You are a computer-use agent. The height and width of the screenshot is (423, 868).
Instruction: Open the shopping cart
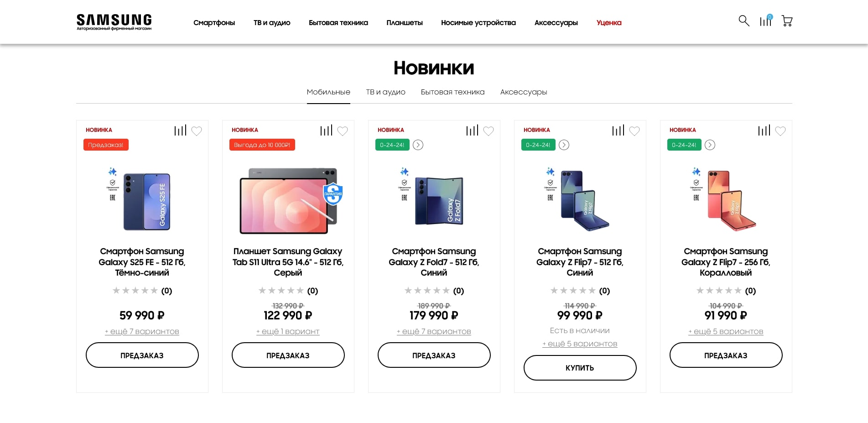click(x=787, y=21)
